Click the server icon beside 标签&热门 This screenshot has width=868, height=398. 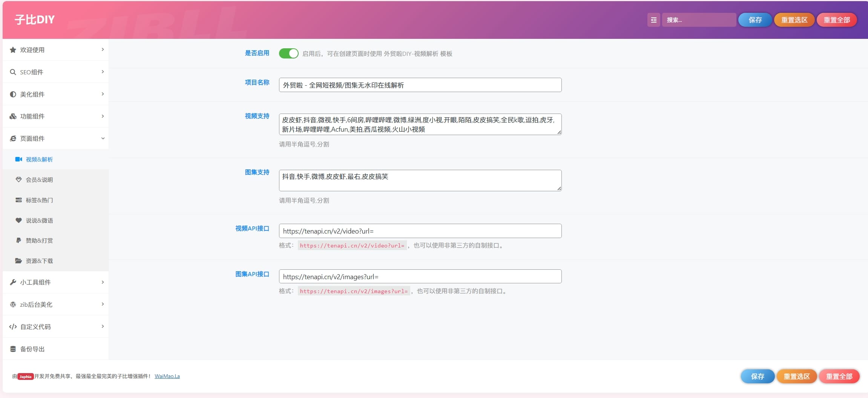tap(18, 200)
